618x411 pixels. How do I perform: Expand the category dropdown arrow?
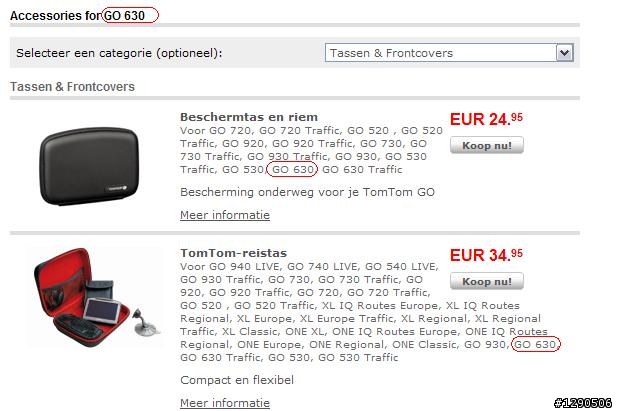click(564, 52)
